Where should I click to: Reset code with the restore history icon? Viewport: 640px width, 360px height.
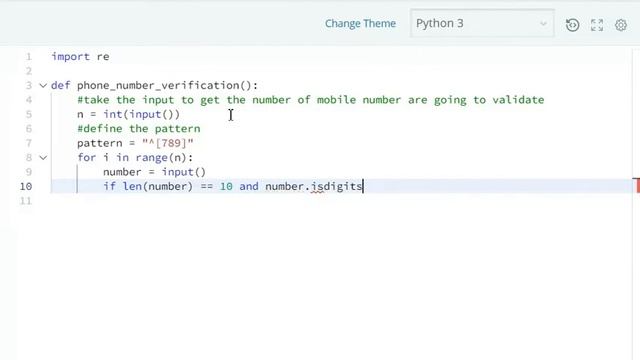click(x=572, y=25)
